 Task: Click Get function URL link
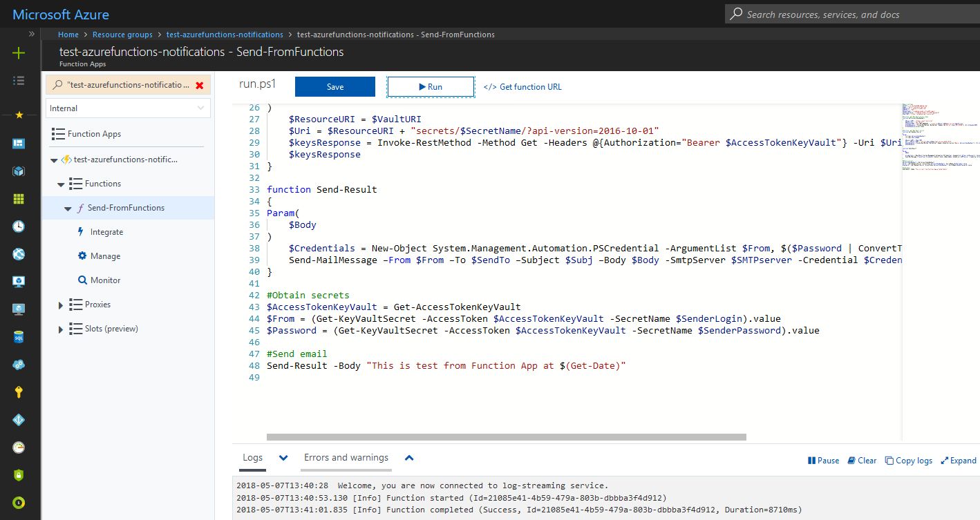522,87
